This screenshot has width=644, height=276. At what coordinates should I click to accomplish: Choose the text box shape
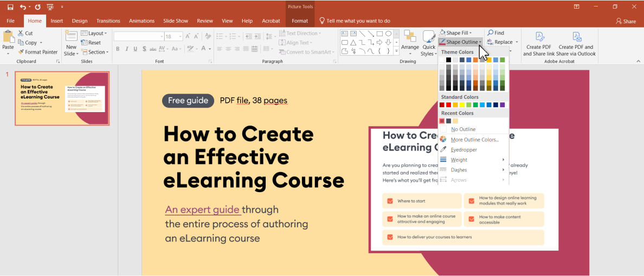click(x=345, y=34)
